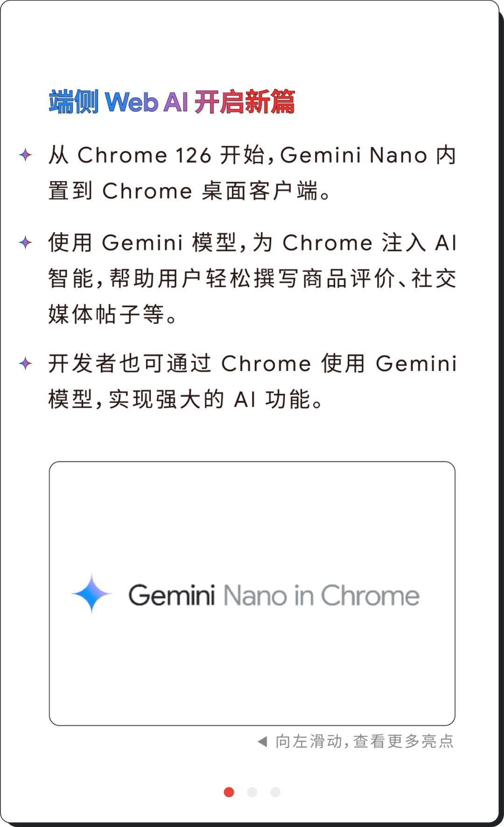This screenshot has width=504, height=827.
Task: Click the blue Gemini star logo in banner
Action: click(91, 594)
